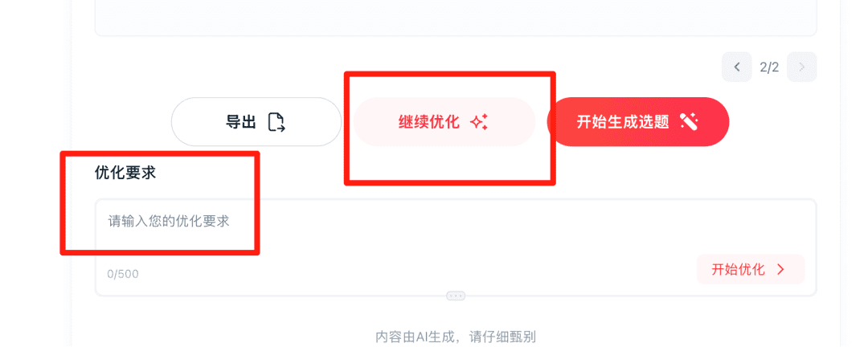
Task: Click the export file icon beside 导出
Action: [276, 122]
